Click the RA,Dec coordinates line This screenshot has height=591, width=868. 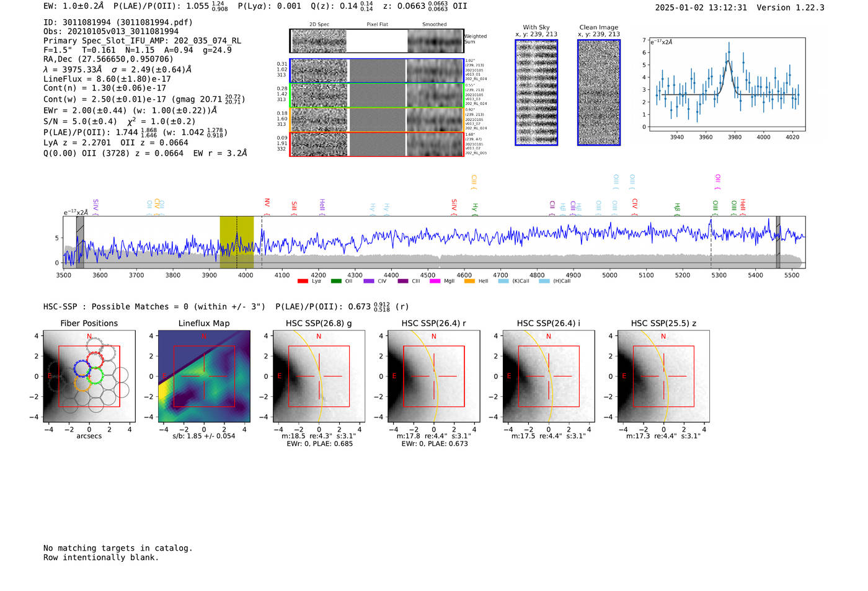(x=108, y=60)
